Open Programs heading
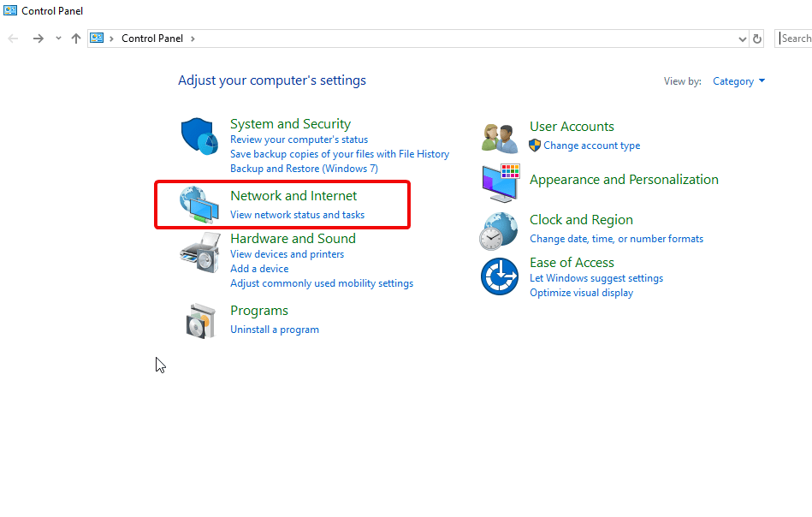This screenshot has height=517, width=812. click(x=259, y=311)
